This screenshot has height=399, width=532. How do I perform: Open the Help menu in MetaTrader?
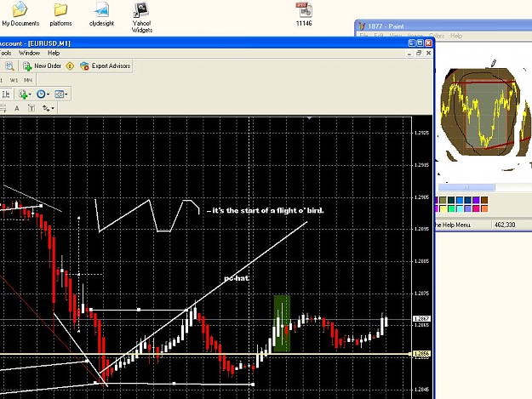click(x=54, y=53)
